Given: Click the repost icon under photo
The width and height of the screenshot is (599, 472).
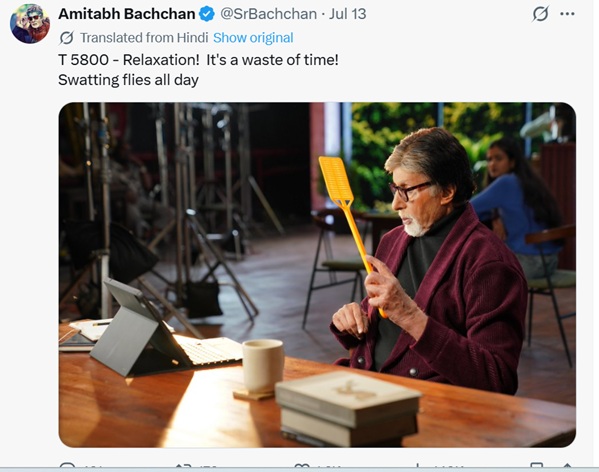Looking at the screenshot, I should (183, 466).
